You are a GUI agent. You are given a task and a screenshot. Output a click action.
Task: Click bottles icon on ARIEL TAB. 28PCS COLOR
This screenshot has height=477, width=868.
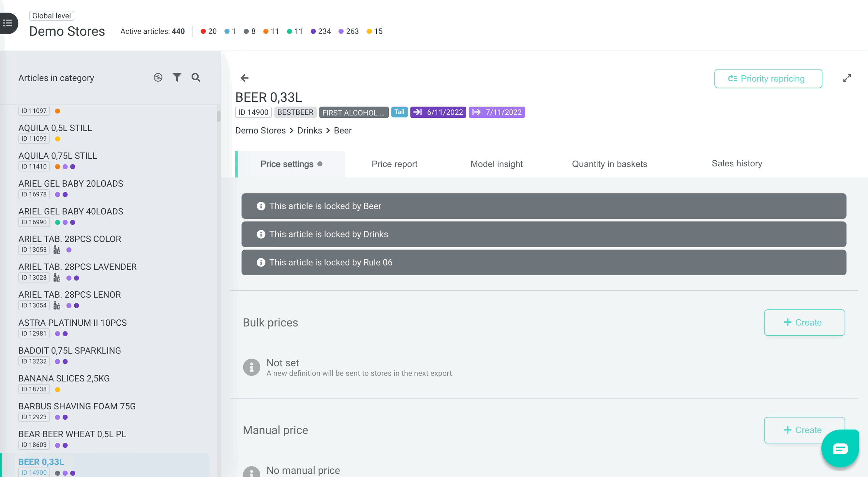(x=57, y=250)
